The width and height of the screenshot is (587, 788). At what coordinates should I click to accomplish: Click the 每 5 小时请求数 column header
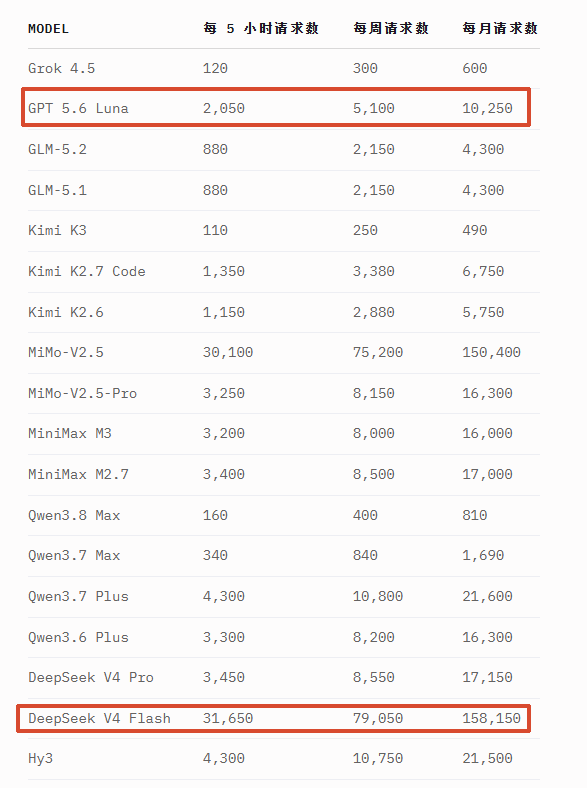(x=261, y=29)
